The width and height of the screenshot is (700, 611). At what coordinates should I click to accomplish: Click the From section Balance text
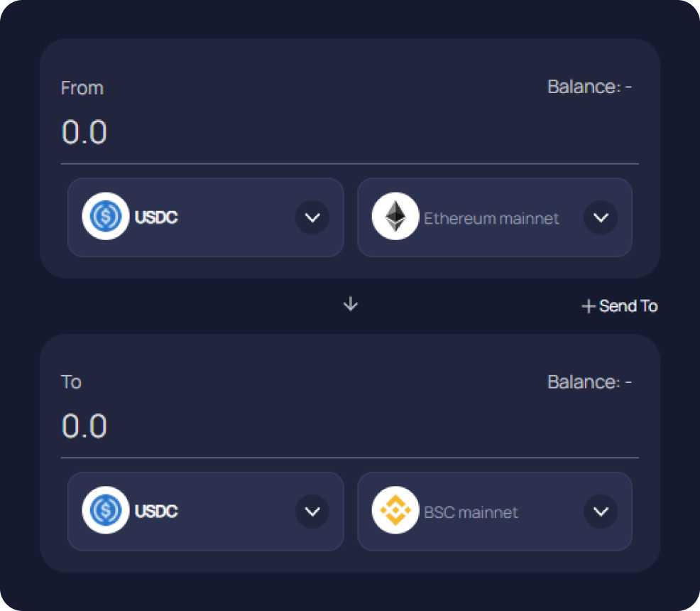coord(589,87)
